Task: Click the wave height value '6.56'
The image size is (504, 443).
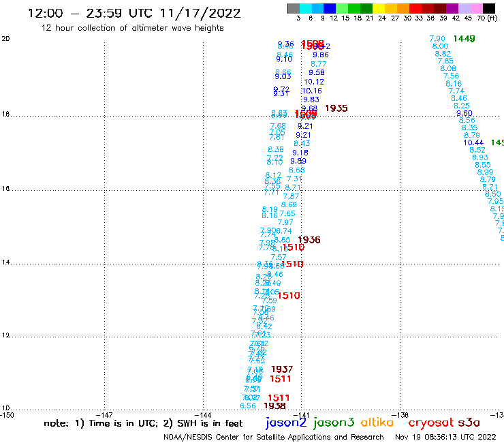Action: pyautogui.click(x=248, y=406)
